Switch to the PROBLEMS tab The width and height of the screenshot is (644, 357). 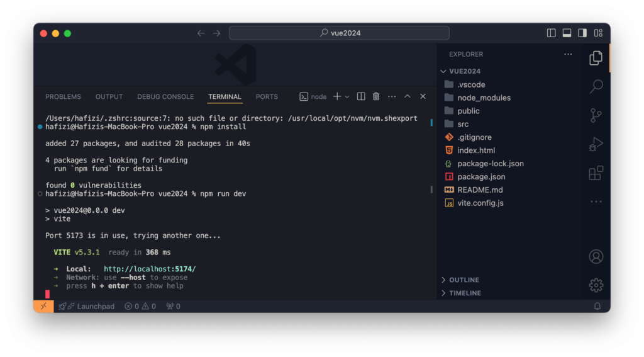pyautogui.click(x=64, y=97)
